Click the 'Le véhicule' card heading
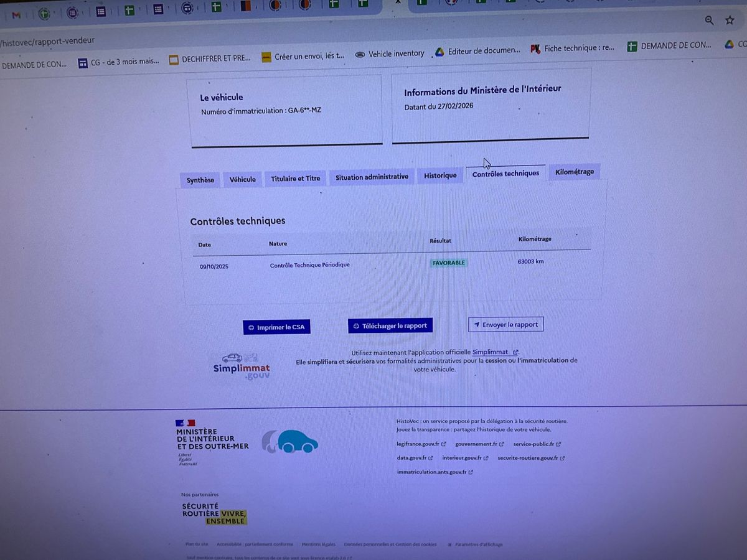Image resolution: width=747 pixels, height=560 pixels. point(221,98)
